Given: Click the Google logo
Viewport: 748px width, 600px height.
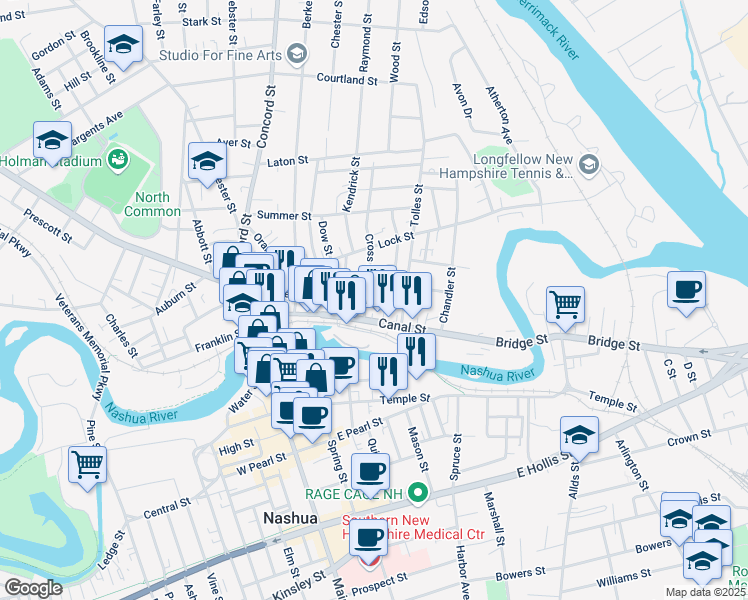Looking at the screenshot, I should (x=33, y=588).
